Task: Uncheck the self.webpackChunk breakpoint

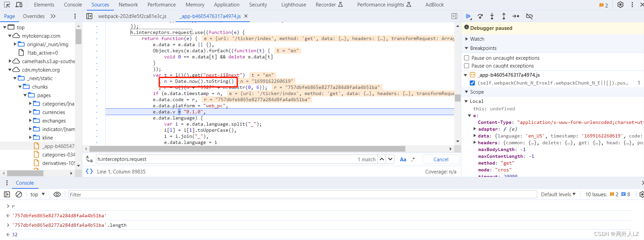Action: (472, 83)
